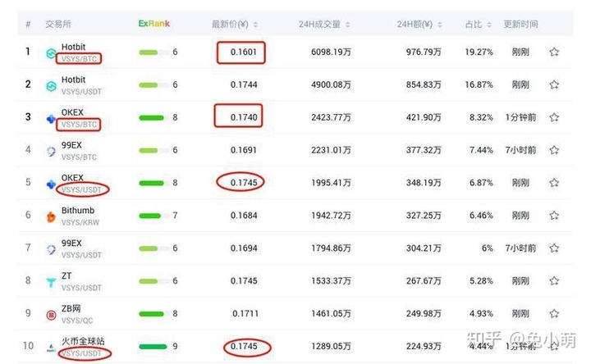The height and width of the screenshot is (364, 591).
Task: Click Hotbit logo in row 1
Action: 51,53
